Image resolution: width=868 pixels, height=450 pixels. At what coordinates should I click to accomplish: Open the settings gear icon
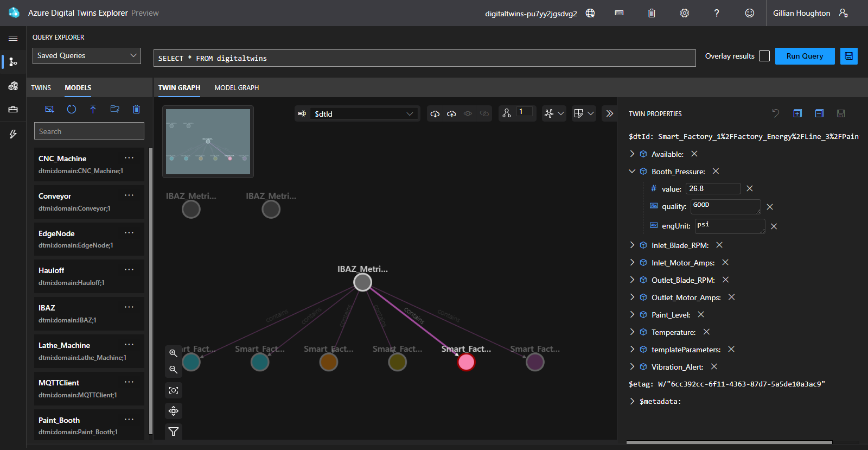click(685, 13)
